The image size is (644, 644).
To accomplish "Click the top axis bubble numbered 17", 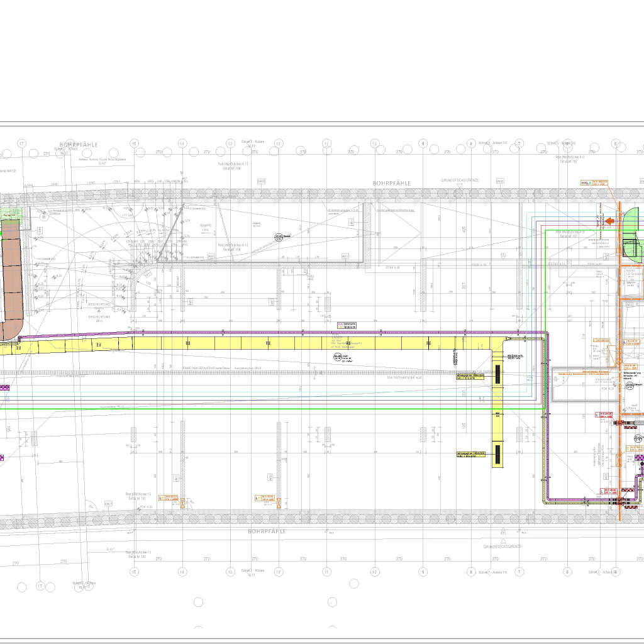I will (x=22, y=143).
